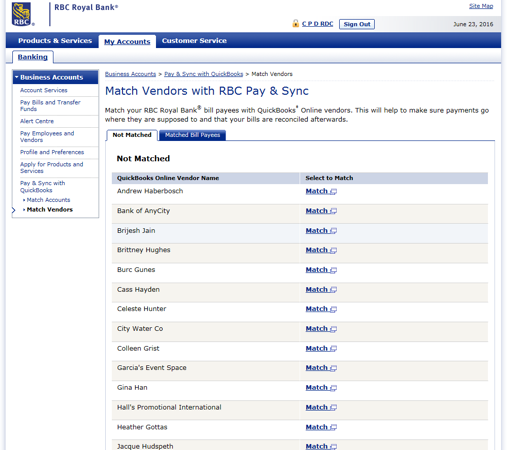
Task: Open Match Accounts sidebar sub-item
Action: coord(48,200)
